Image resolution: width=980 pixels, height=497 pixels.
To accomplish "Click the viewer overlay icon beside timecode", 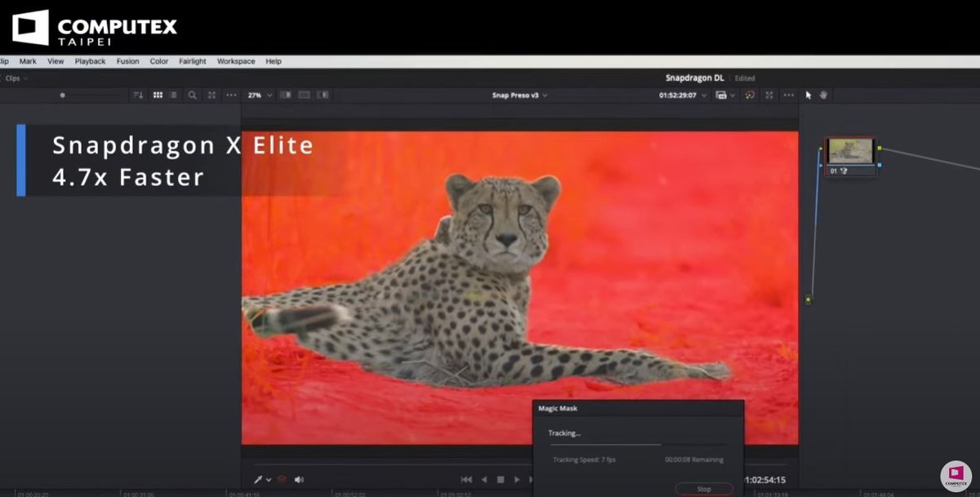I will [x=721, y=95].
